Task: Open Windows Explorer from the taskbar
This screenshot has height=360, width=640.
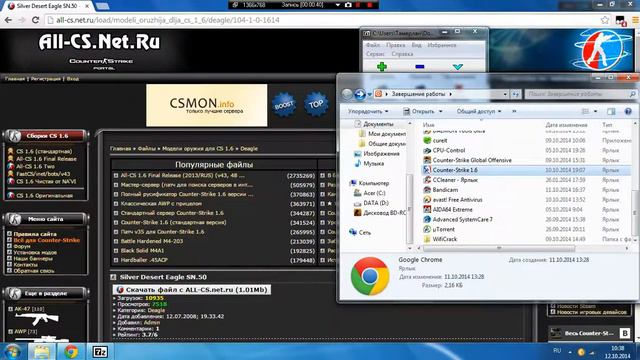Action: (x=42, y=351)
